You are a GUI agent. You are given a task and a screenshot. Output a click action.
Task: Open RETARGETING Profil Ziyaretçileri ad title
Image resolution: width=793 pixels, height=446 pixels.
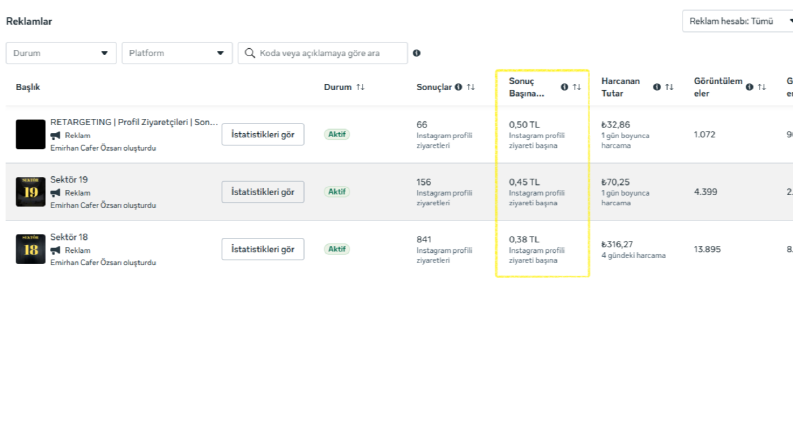click(134, 122)
